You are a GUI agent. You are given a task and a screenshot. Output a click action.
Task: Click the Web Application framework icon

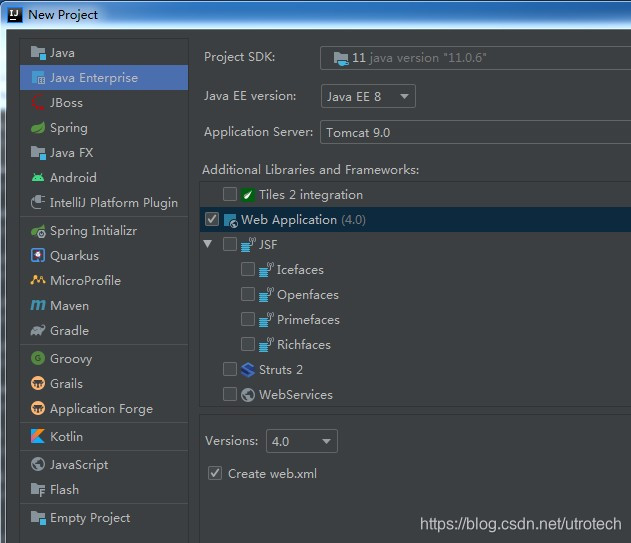231,220
